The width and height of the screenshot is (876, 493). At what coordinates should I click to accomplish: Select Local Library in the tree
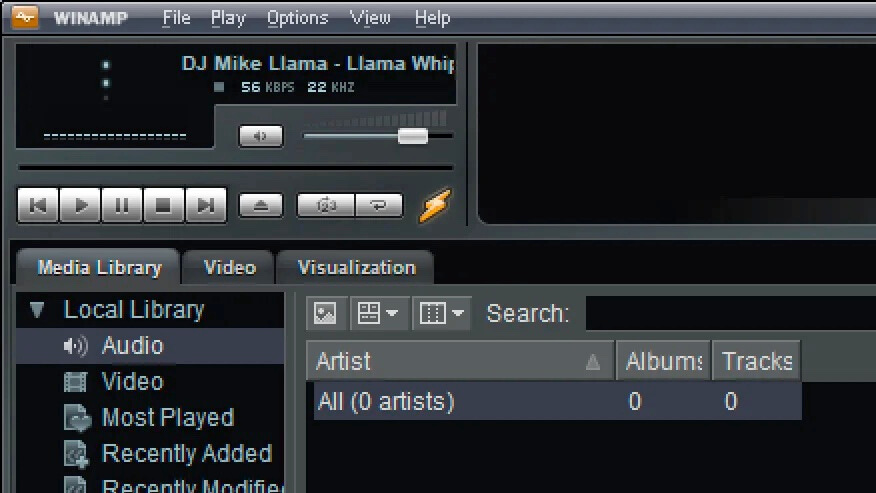click(134, 309)
